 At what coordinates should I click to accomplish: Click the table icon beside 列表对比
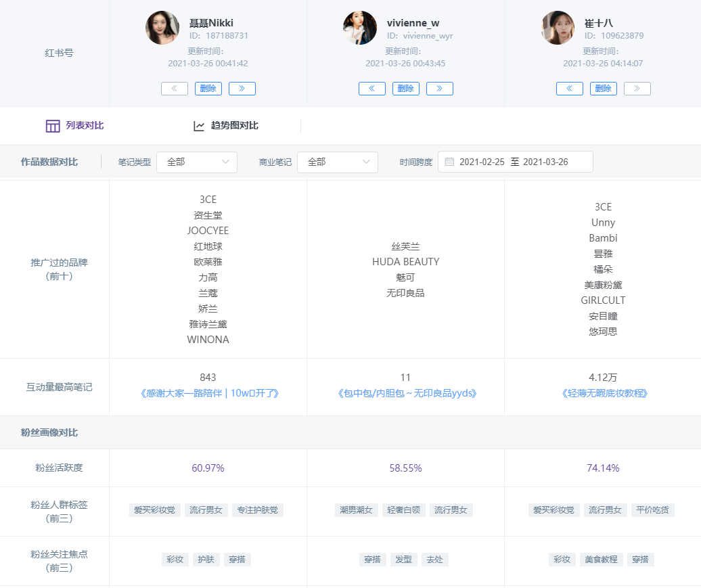coord(53,126)
